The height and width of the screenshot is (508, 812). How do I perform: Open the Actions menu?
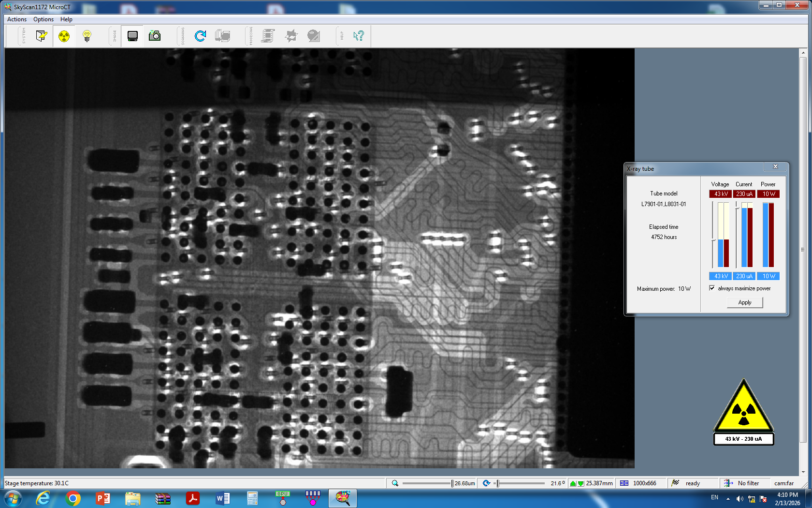point(17,19)
